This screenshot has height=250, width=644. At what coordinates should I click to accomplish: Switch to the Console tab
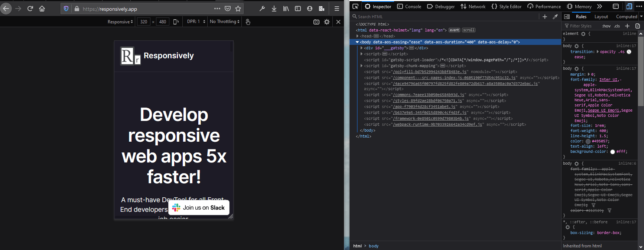[x=409, y=6]
